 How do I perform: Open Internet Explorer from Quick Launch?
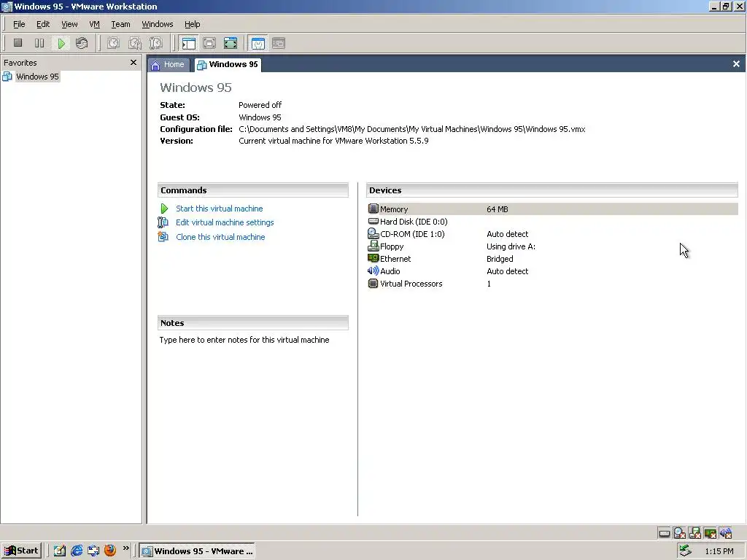[76, 551]
